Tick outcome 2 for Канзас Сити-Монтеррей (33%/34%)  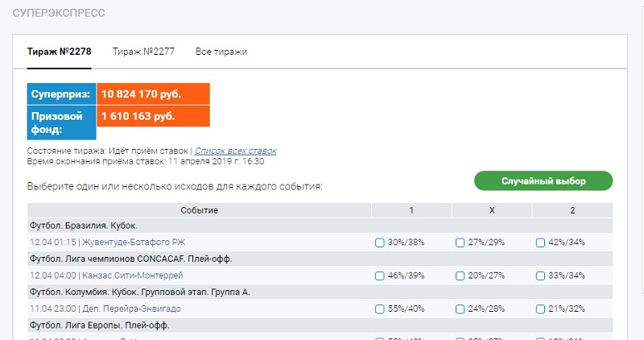[541, 276]
